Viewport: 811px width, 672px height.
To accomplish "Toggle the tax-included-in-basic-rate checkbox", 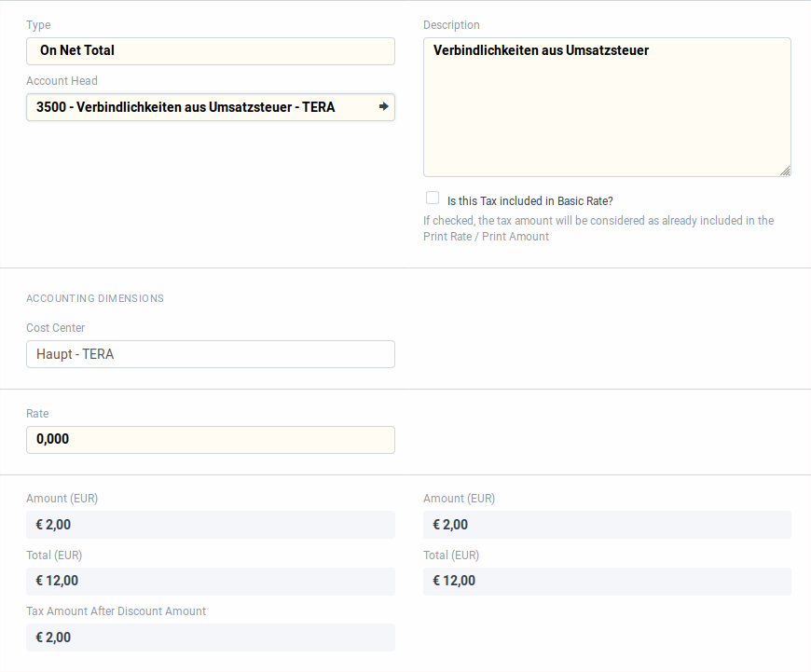I will coord(433,198).
